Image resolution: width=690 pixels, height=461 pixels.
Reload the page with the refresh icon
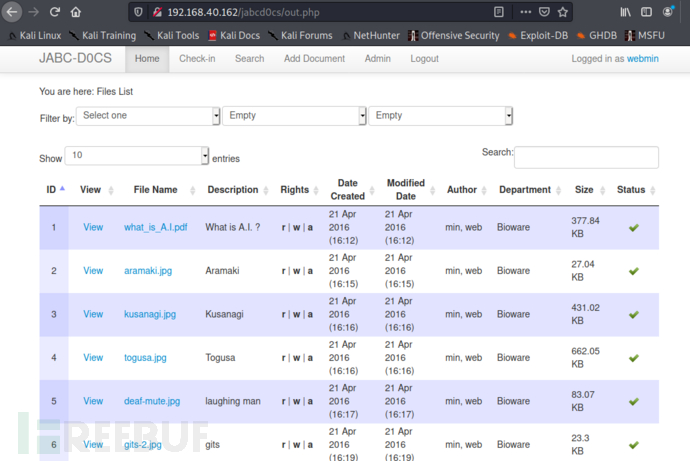(55, 13)
